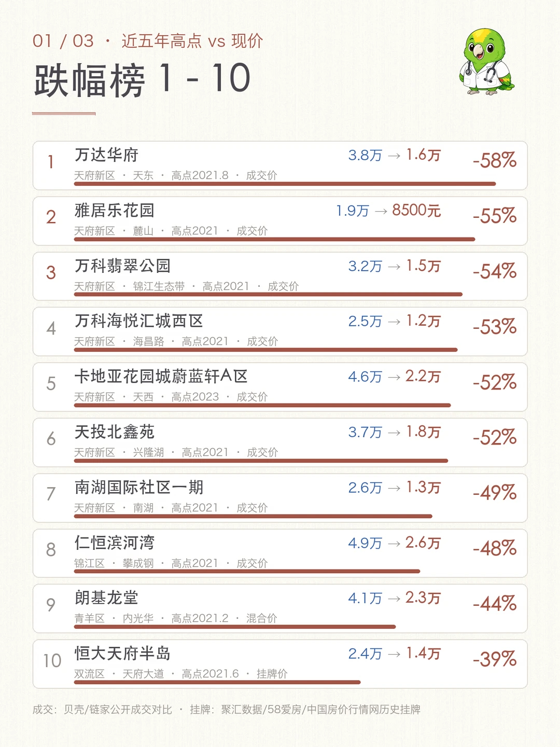The width and height of the screenshot is (560, 747).
Task: Click the red bar under 万科海悦汇城西区
Action: pos(265,350)
